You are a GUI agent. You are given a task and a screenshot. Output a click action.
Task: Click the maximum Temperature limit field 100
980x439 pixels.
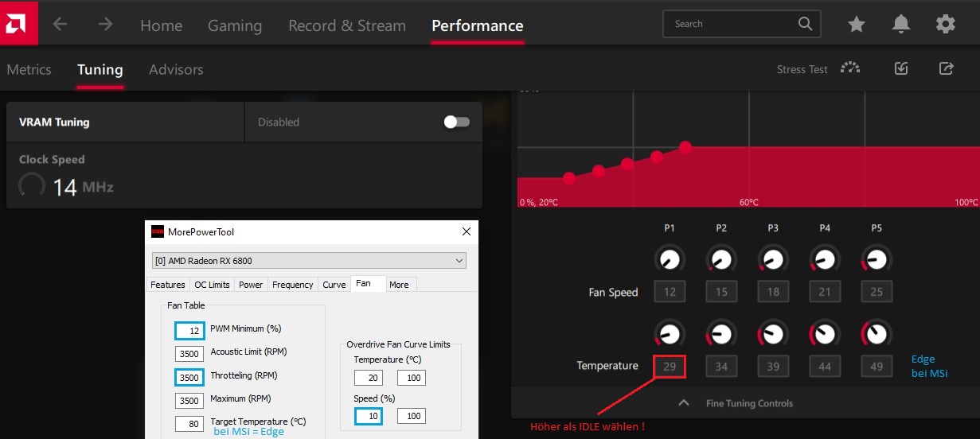pos(412,378)
